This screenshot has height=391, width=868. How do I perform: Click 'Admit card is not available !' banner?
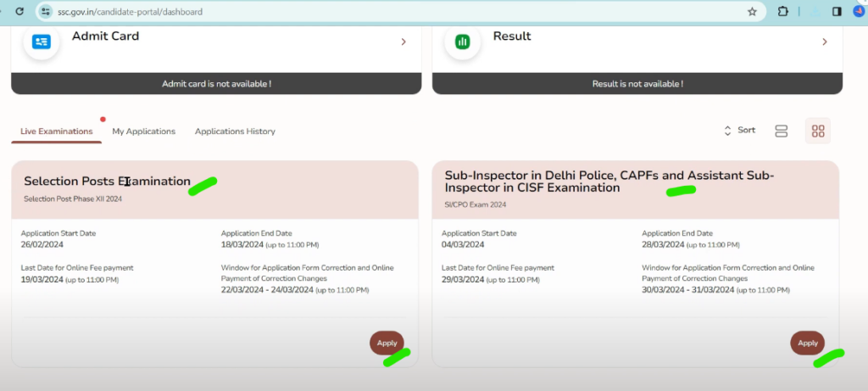(x=216, y=84)
